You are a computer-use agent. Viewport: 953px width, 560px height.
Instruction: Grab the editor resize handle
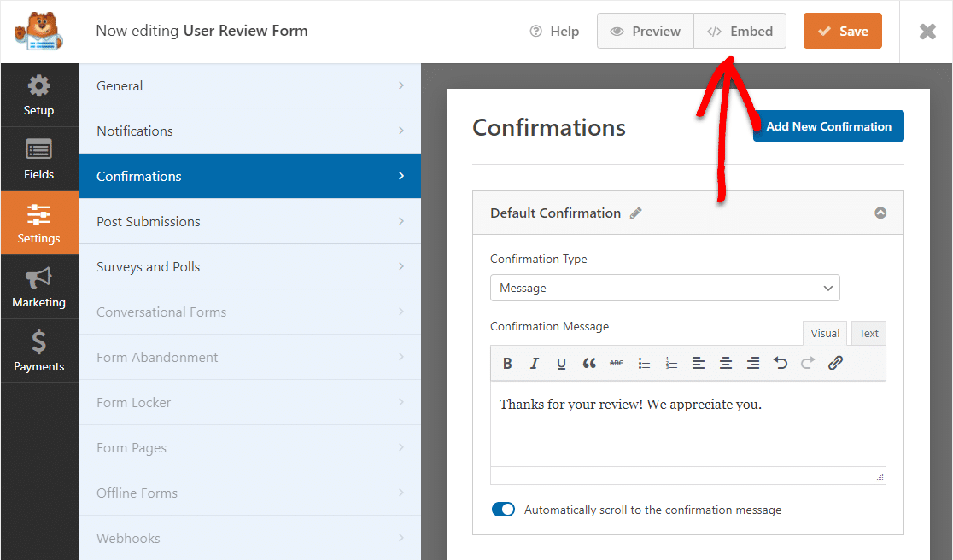[x=880, y=477]
